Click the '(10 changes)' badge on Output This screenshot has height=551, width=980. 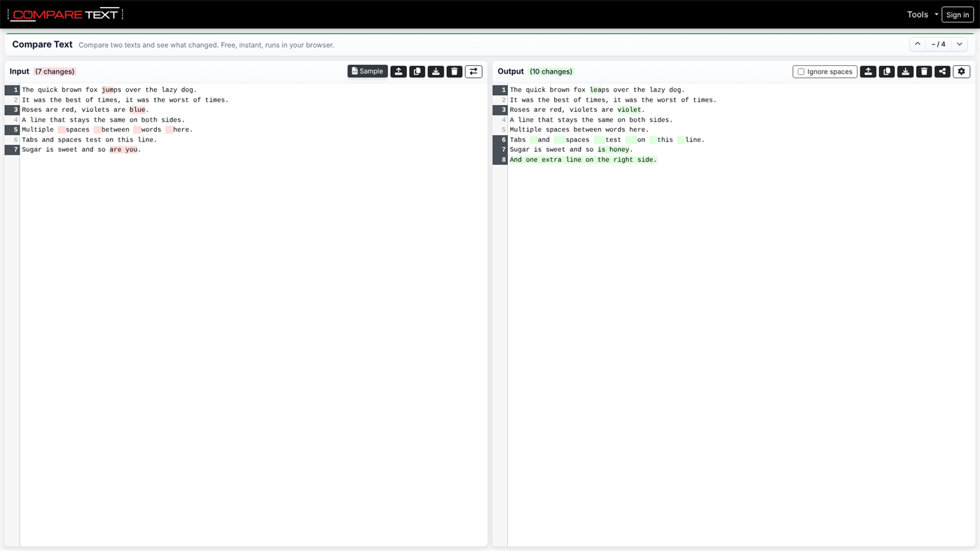tap(551, 71)
